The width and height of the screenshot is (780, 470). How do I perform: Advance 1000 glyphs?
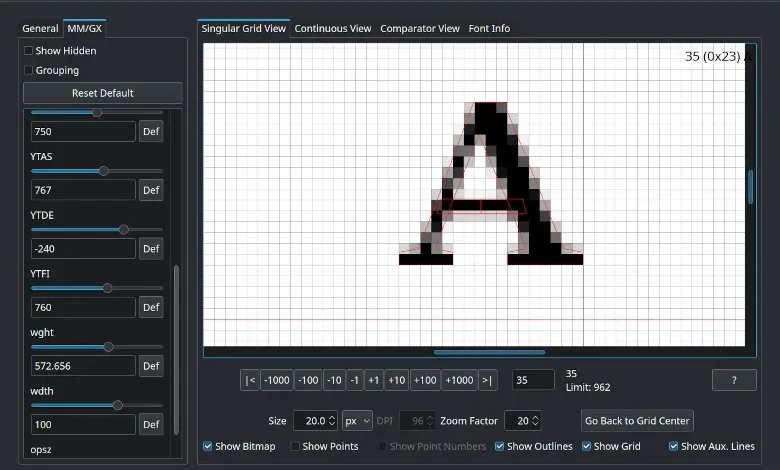point(459,380)
